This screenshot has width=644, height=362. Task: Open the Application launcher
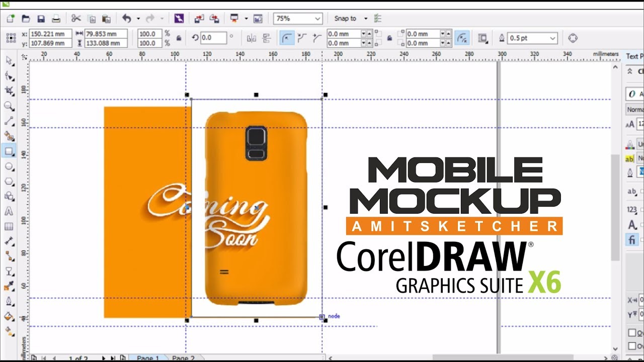(234, 19)
